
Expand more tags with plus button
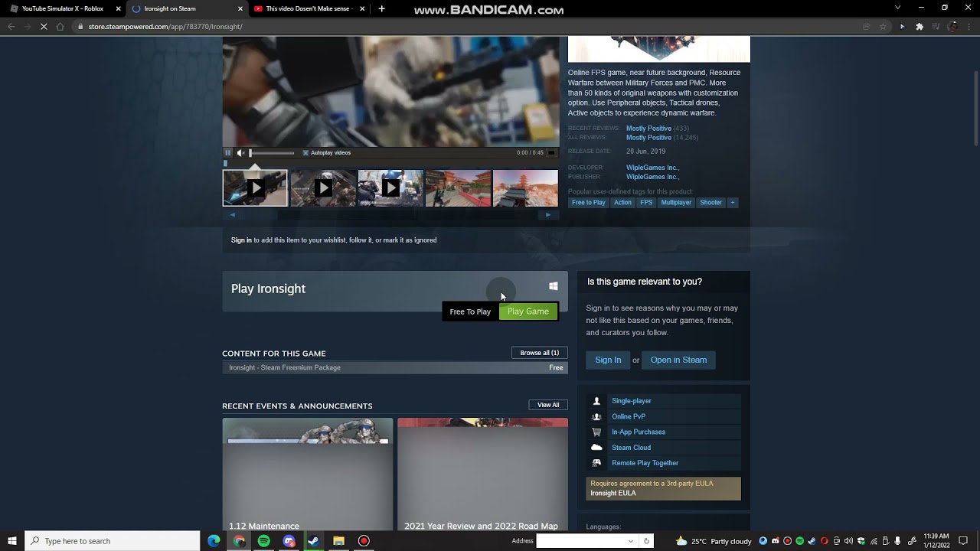pos(733,203)
